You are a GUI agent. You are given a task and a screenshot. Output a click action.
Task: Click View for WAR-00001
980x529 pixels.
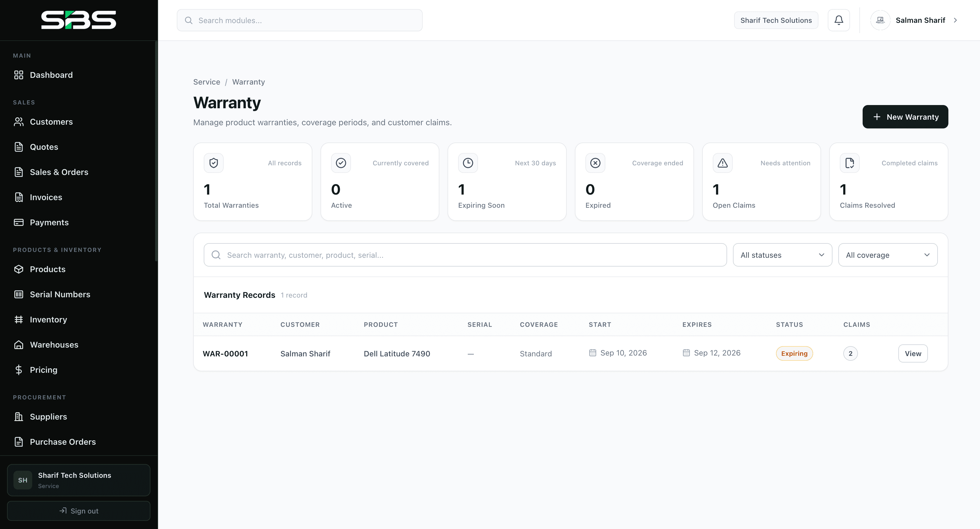(x=913, y=353)
